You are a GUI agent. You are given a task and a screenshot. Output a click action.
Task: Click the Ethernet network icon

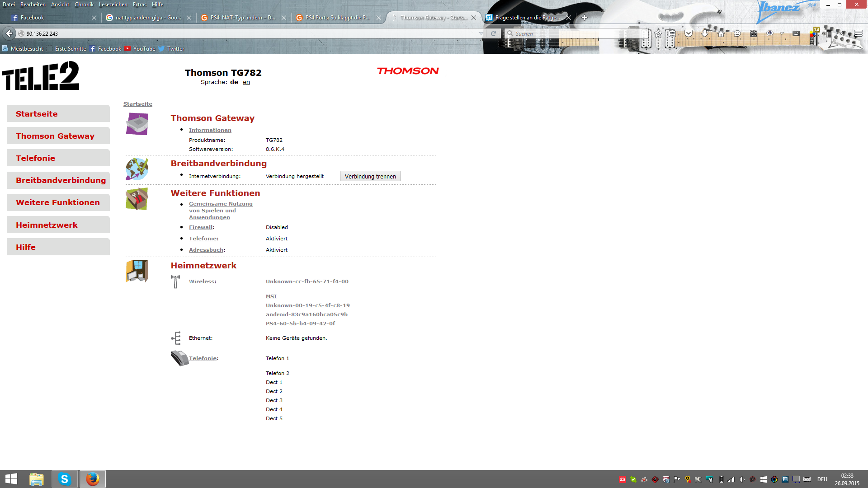(x=176, y=338)
